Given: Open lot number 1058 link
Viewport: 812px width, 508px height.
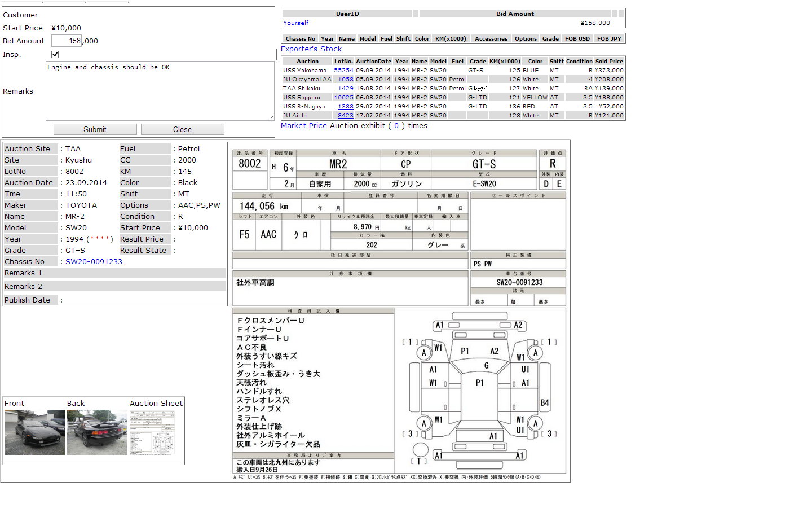Looking at the screenshot, I should pos(346,80).
